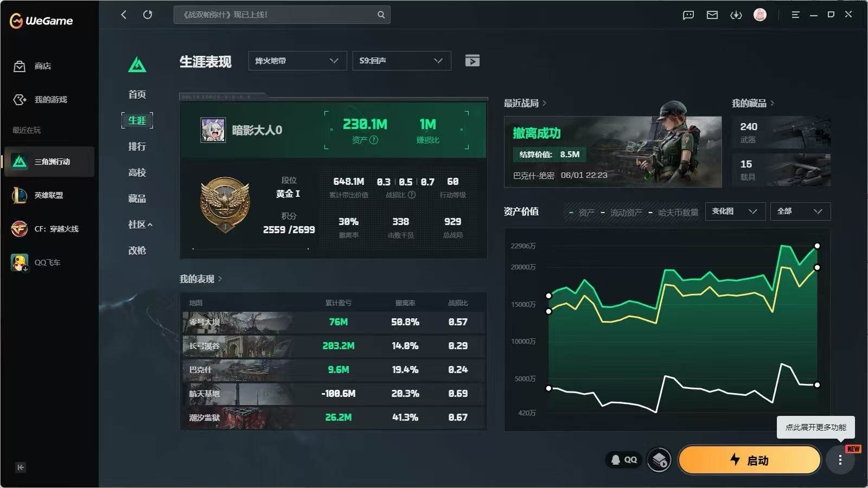Open the S9:回声 season dropdown
Viewport: 868px width, 488px height.
pos(401,61)
